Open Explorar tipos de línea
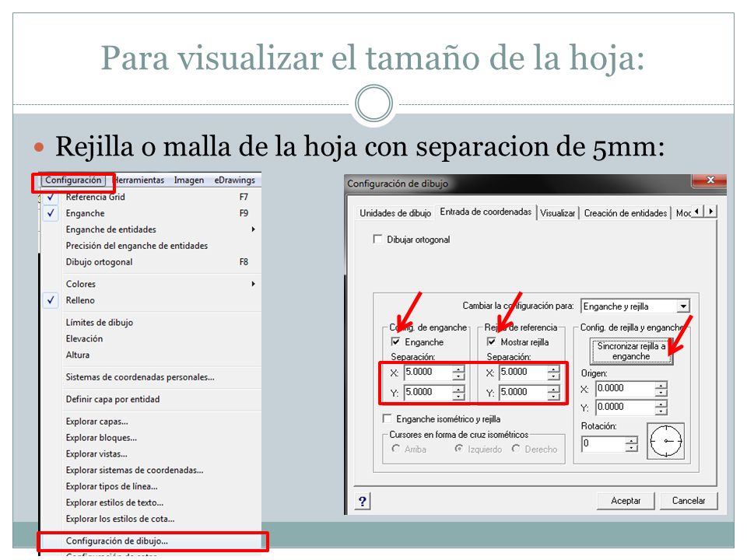The width and height of the screenshot is (747, 560). tap(150, 486)
